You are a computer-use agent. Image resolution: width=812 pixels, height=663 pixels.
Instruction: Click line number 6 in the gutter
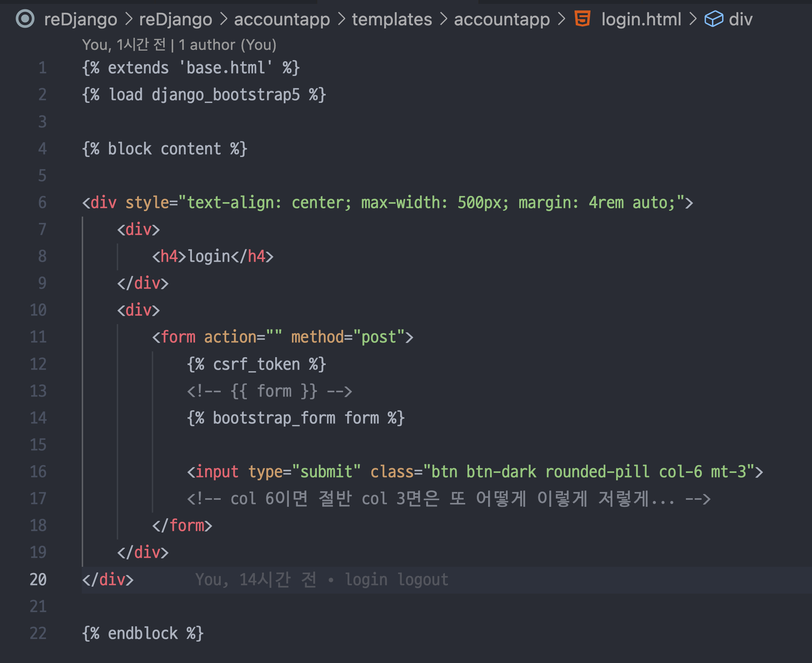click(42, 203)
